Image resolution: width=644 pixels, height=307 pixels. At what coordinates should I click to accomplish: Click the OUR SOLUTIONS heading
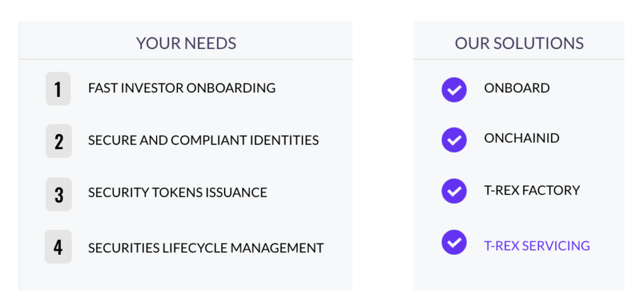[519, 43]
